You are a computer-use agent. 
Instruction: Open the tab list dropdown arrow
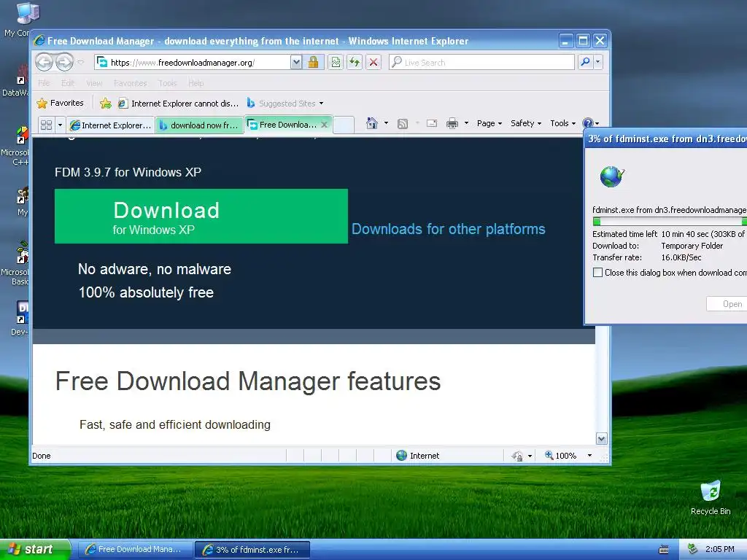click(x=60, y=125)
